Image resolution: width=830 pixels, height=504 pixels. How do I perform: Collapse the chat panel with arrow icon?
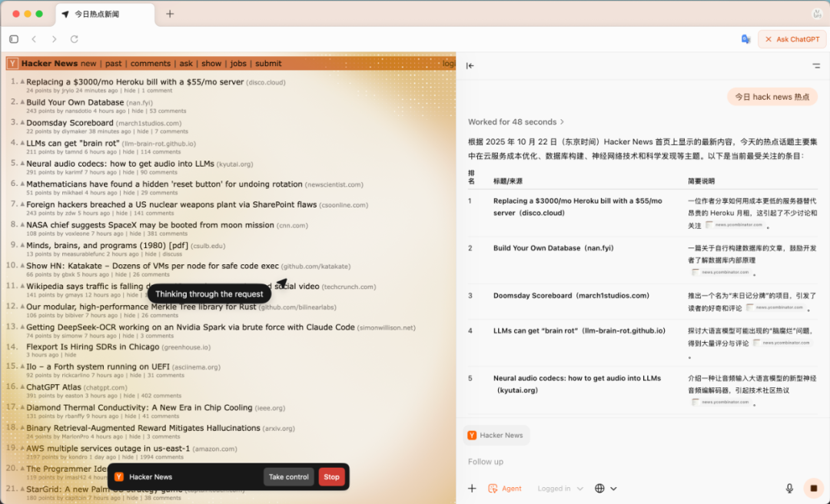click(470, 66)
